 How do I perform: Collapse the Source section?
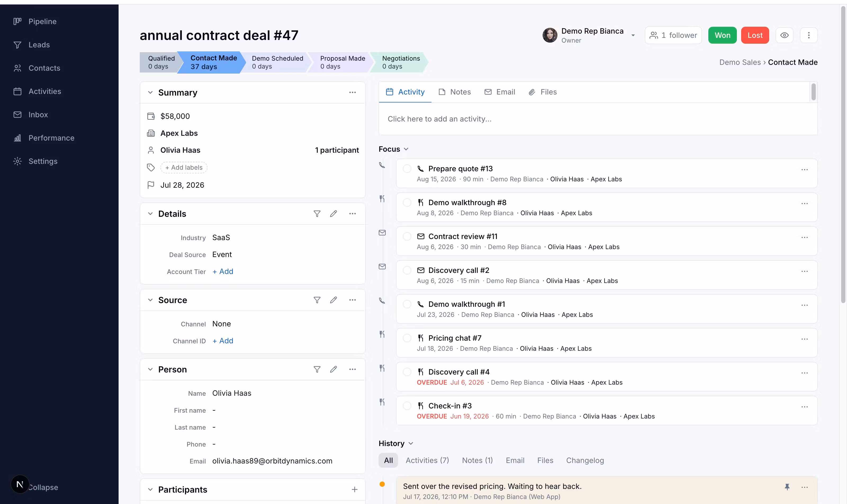point(150,300)
